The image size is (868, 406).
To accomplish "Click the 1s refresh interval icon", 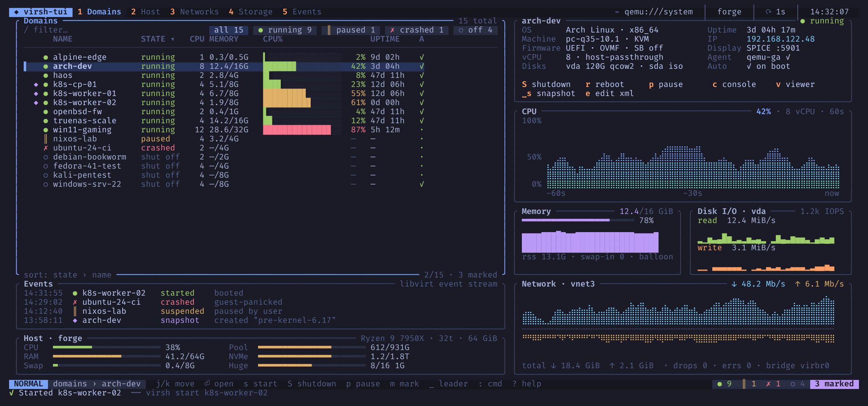I will click(x=768, y=12).
